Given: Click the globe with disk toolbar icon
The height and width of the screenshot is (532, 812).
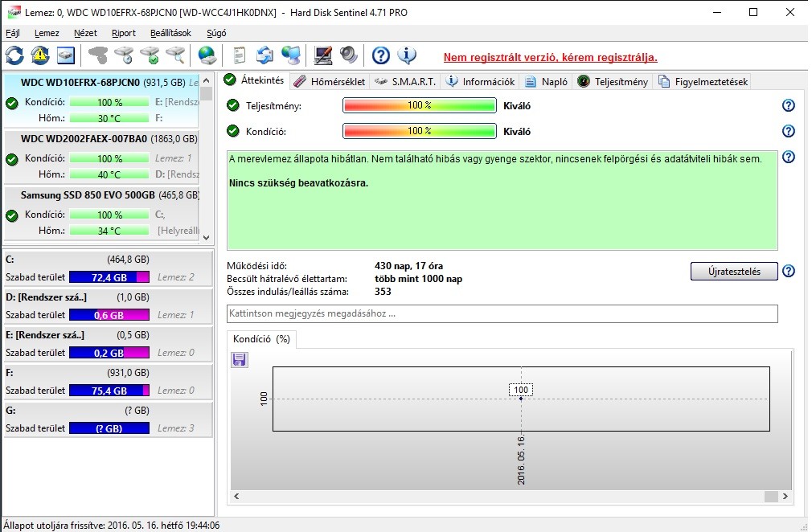Looking at the screenshot, I should (x=207, y=55).
